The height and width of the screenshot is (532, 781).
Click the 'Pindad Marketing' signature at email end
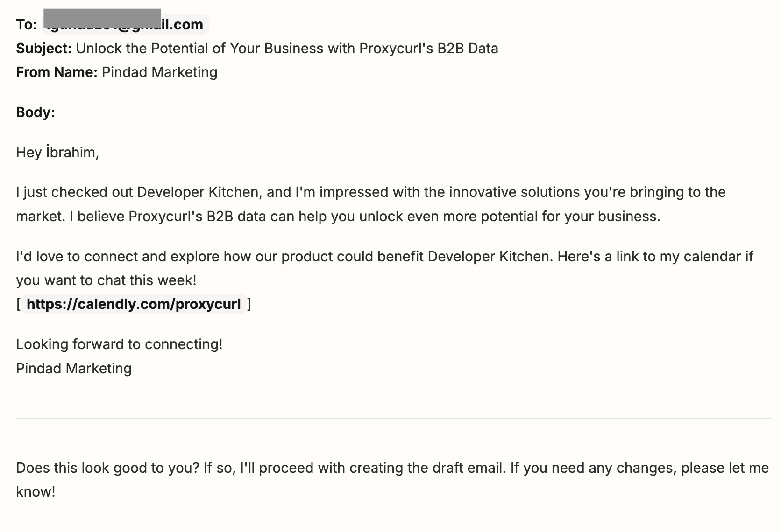74,369
